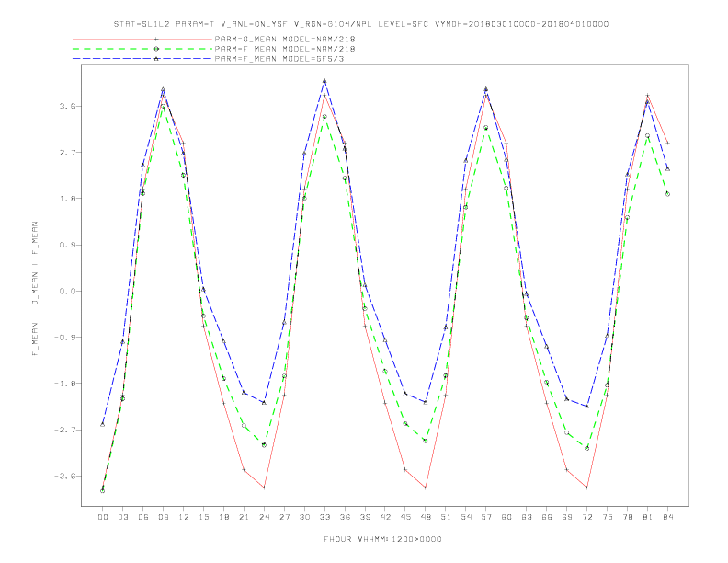
Task: Click x-axis forecast hour 48
Action: pyautogui.click(x=426, y=517)
